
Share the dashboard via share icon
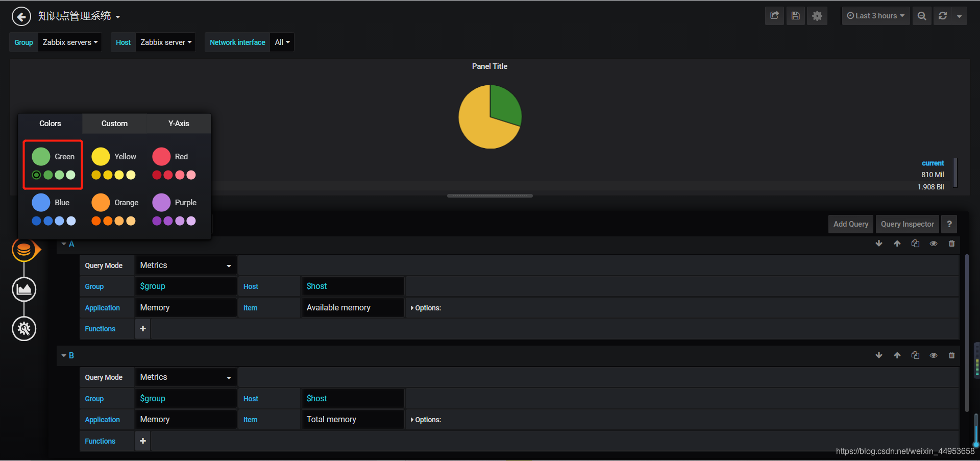(774, 16)
